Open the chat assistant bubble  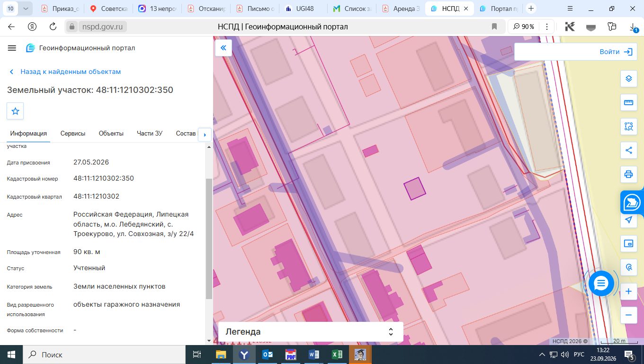[601, 283]
